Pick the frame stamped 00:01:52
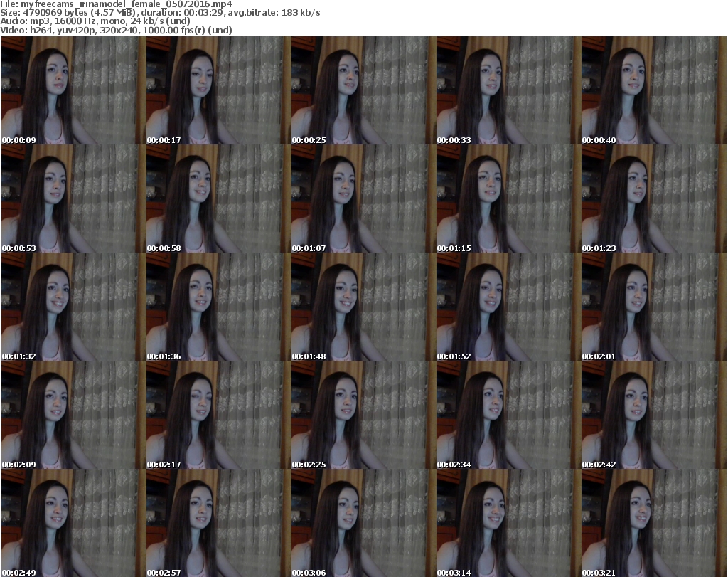Viewport: 728px width, 577px height. click(x=508, y=307)
